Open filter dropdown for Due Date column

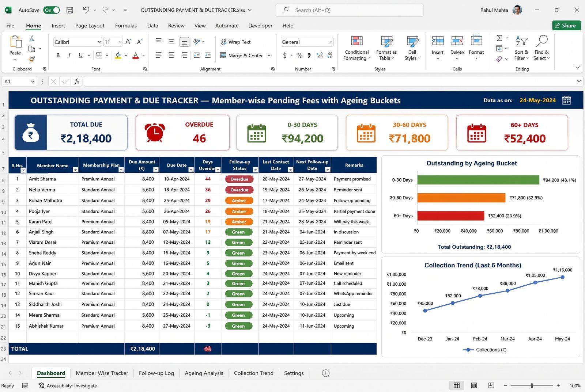click(191, 170)
